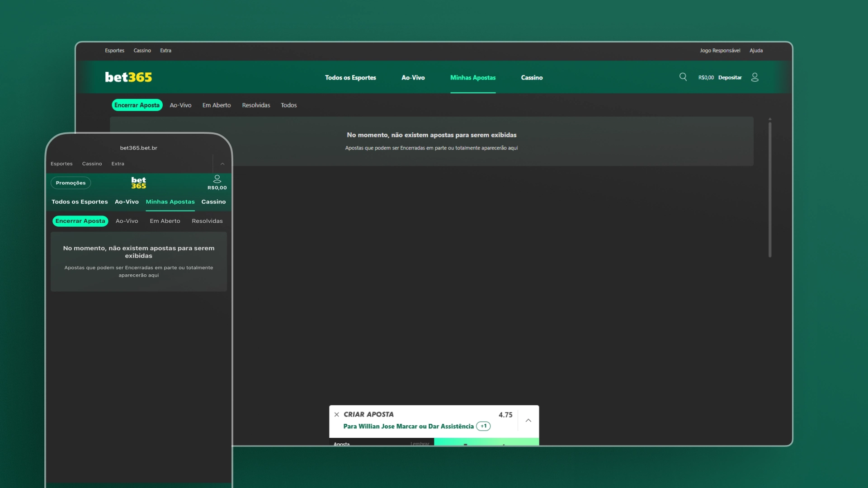The image size is (868, 488).
Task: Switch to desktop Em Aberto filter
Action: click(x=217, y=105)
